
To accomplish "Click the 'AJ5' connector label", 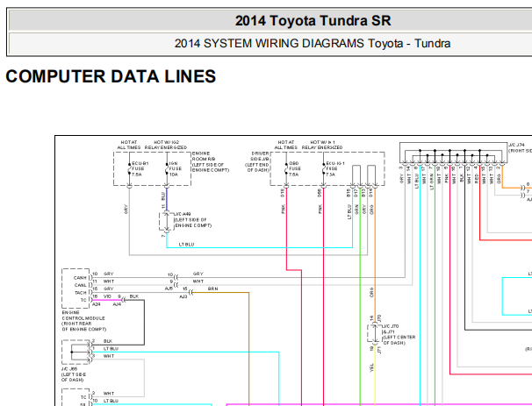I will coord(169,288).
